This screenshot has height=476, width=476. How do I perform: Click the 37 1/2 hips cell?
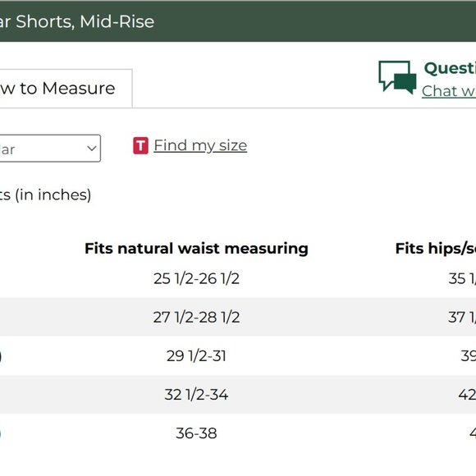pyautogui.click(x=462, y=318)
